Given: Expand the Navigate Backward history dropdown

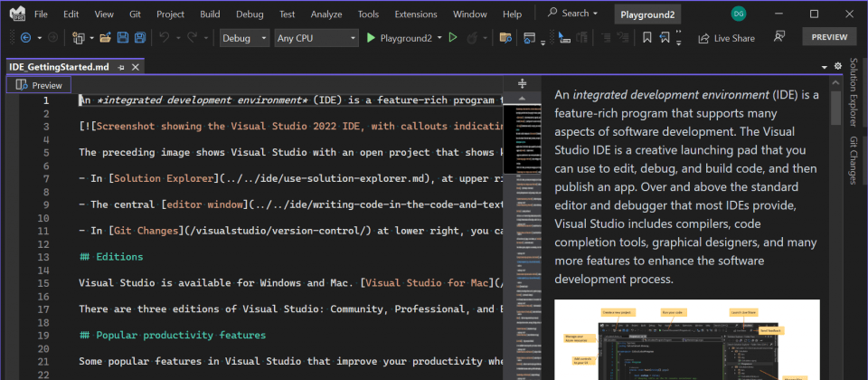Looking at the screenshot, I should pos(39,38).
